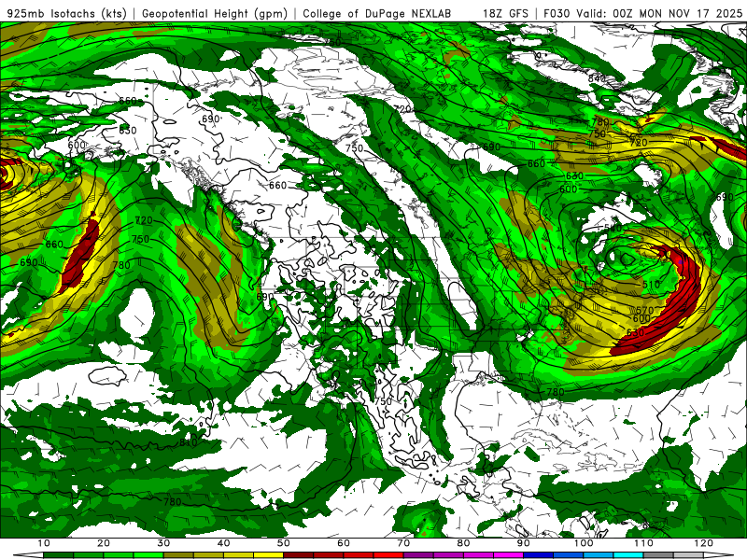The height and width of the screenshot is (560, 747).
Task: Click the cyan swatch just before legend value 110
Action: (x=628, y=555)
